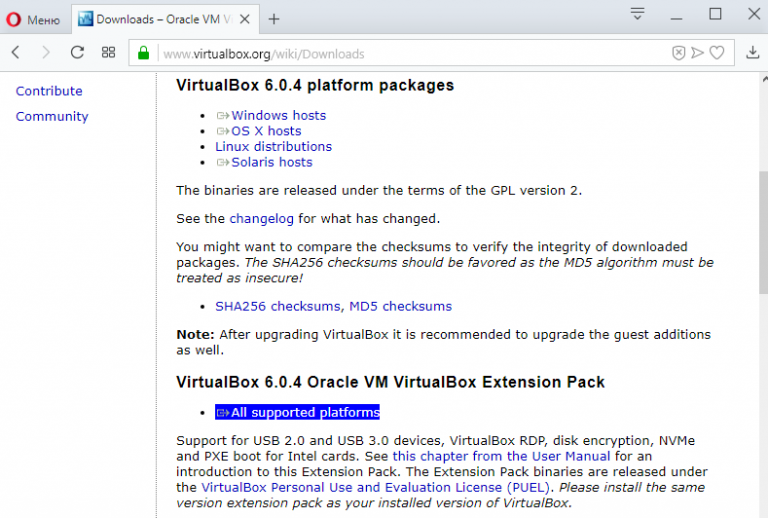Open a new tab with plus button
This screenshot has height=518, width=768.
point(274,19)
